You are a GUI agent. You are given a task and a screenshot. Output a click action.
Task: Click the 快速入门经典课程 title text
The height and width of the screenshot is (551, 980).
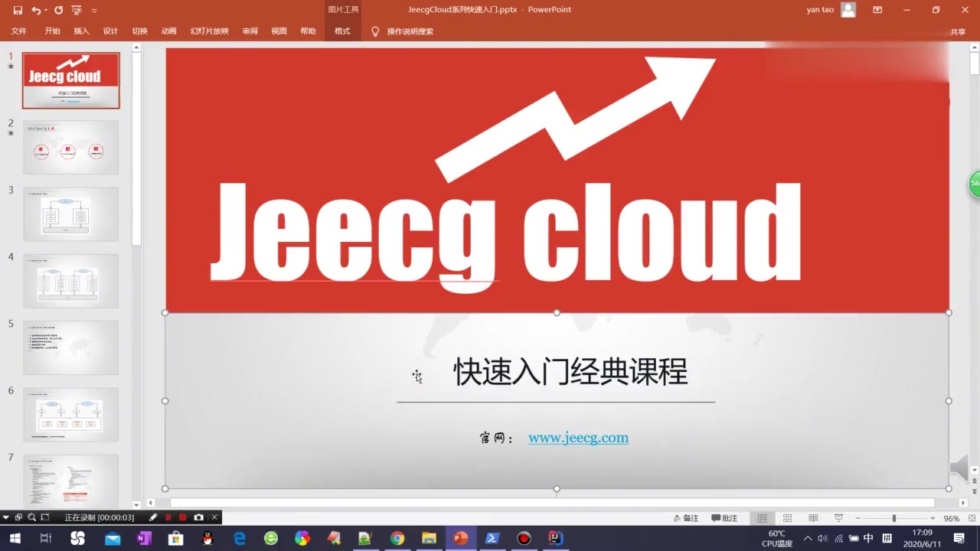(570, 372)
